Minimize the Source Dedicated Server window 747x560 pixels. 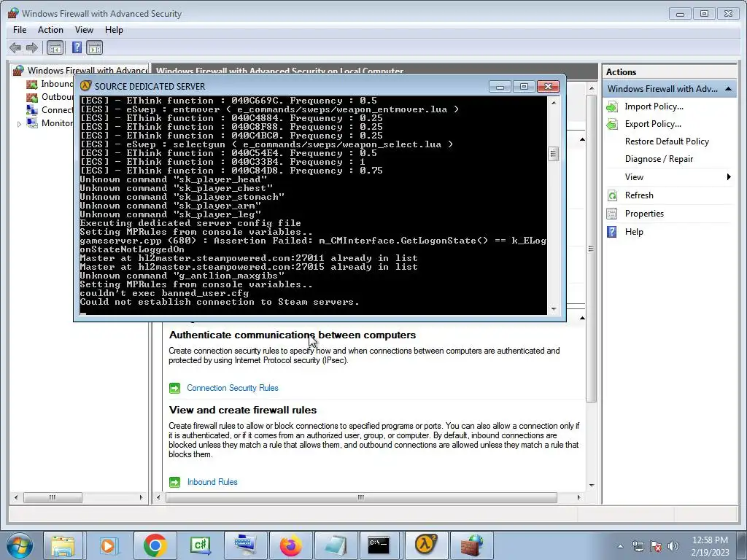[x=500, y=87]
